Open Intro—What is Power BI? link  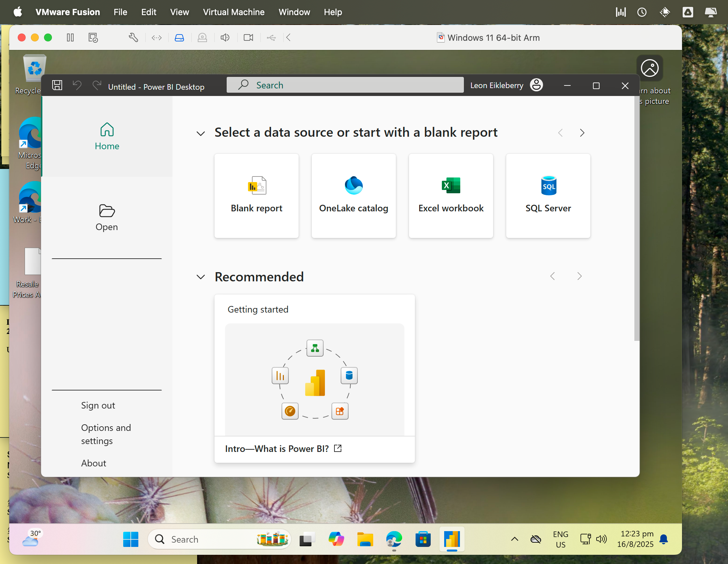(x=283, y=449)
